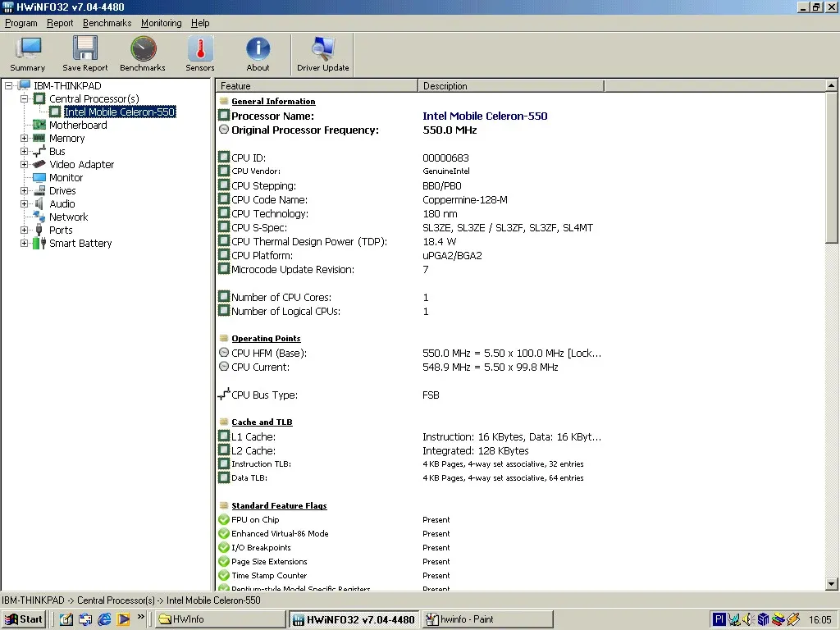Click the scrollbar up arrow

tap(831, 85)
